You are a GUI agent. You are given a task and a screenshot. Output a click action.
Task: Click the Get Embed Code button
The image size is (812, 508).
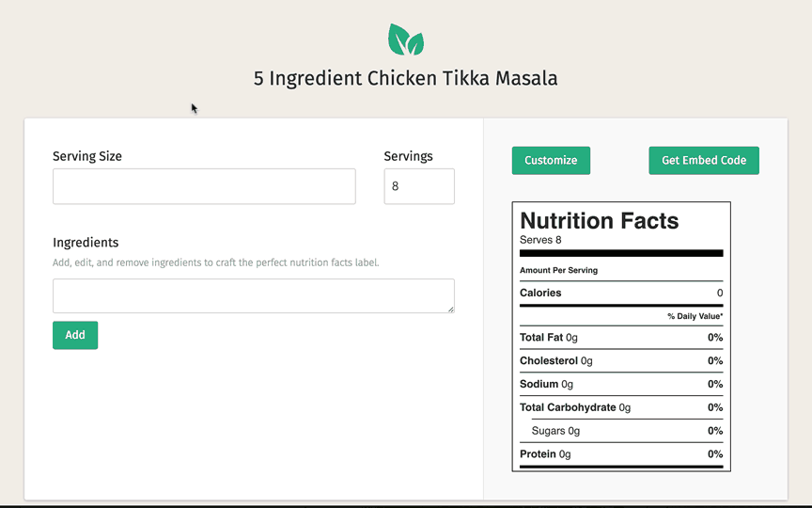703,160
